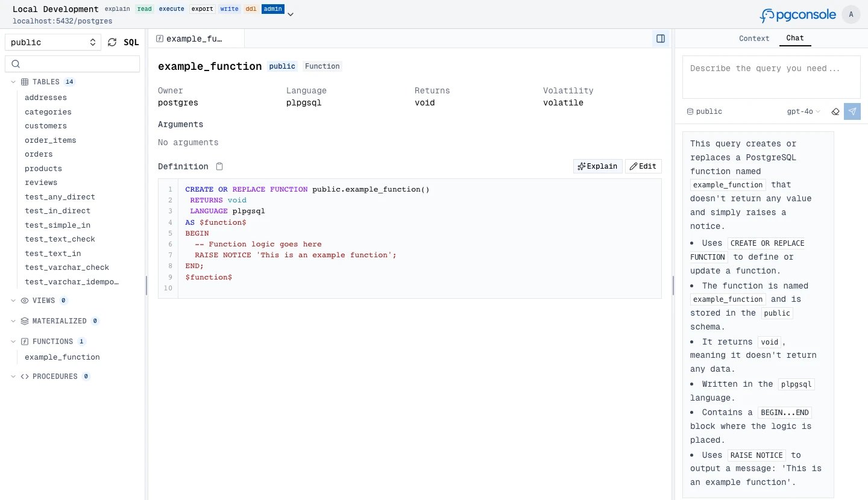Open the gpt-4o model dropdown
Image resolution: width=868 pixels, height=500 pixels.
click(804, 111)
